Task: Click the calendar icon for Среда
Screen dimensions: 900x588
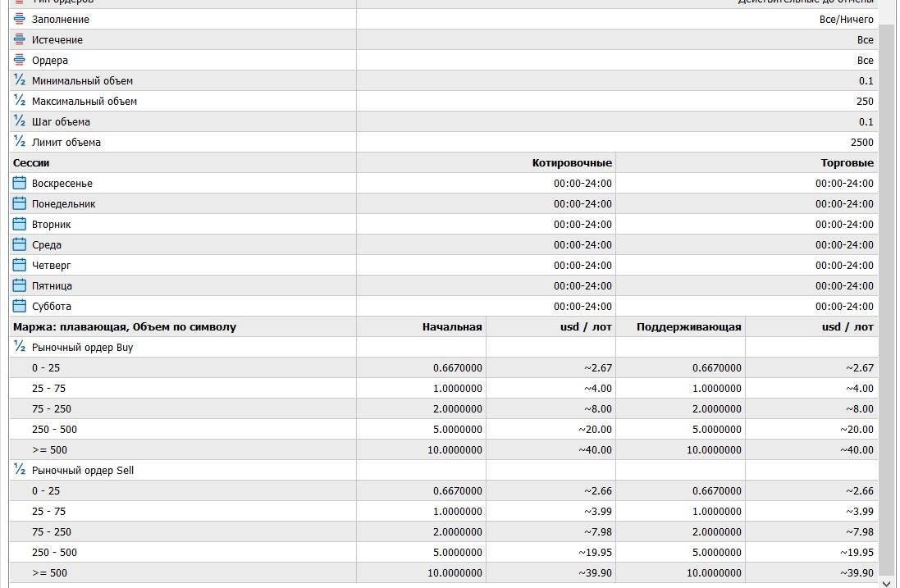Action: (20, 244)
